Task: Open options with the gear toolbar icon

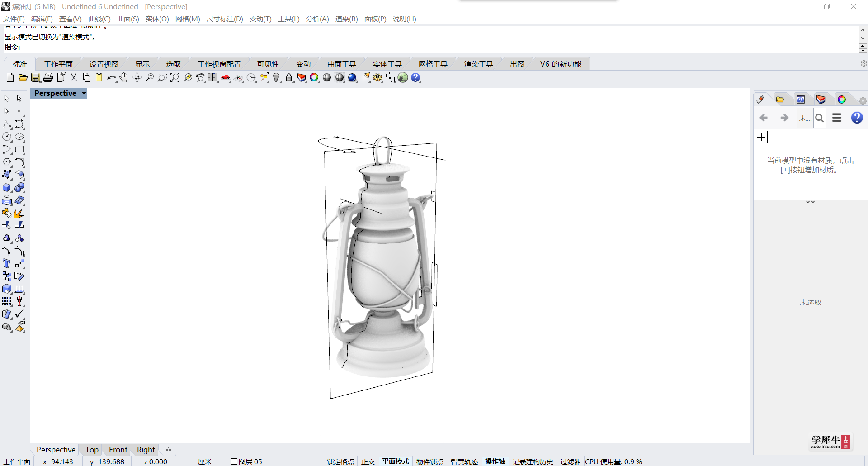Action: click(x=377, y=78)
